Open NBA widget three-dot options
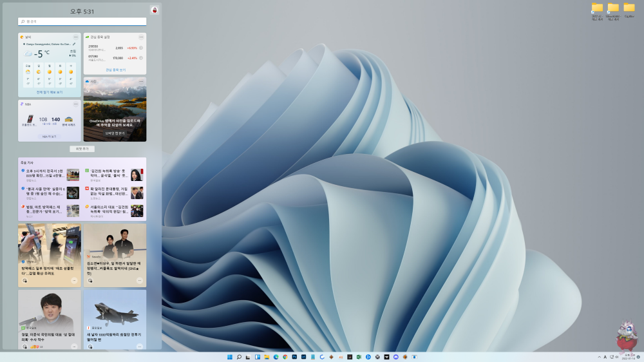This screenshot has height=362, width=644. click(x=75, y=104)
